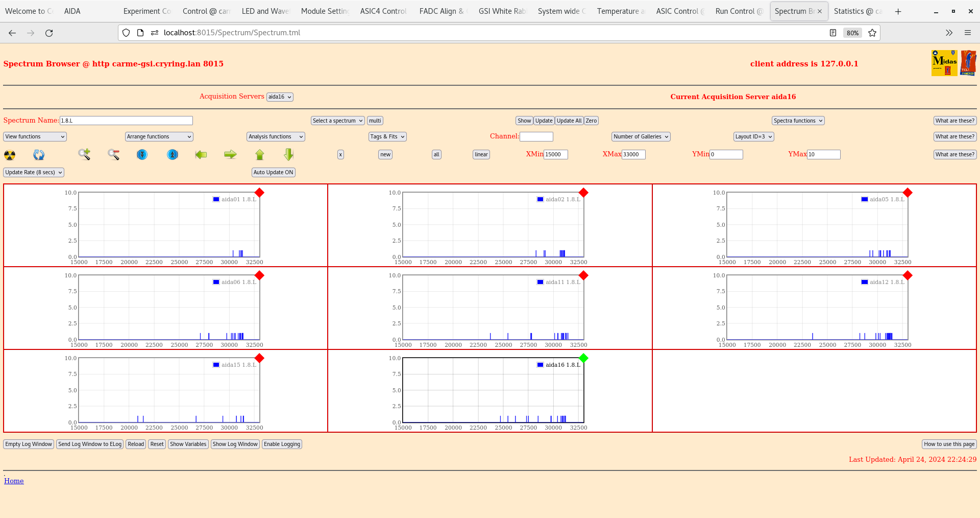The height and width of the screenshot is (518, 980).
Task: Click the refresh/update spectrum icon
Action: (38, 154)
